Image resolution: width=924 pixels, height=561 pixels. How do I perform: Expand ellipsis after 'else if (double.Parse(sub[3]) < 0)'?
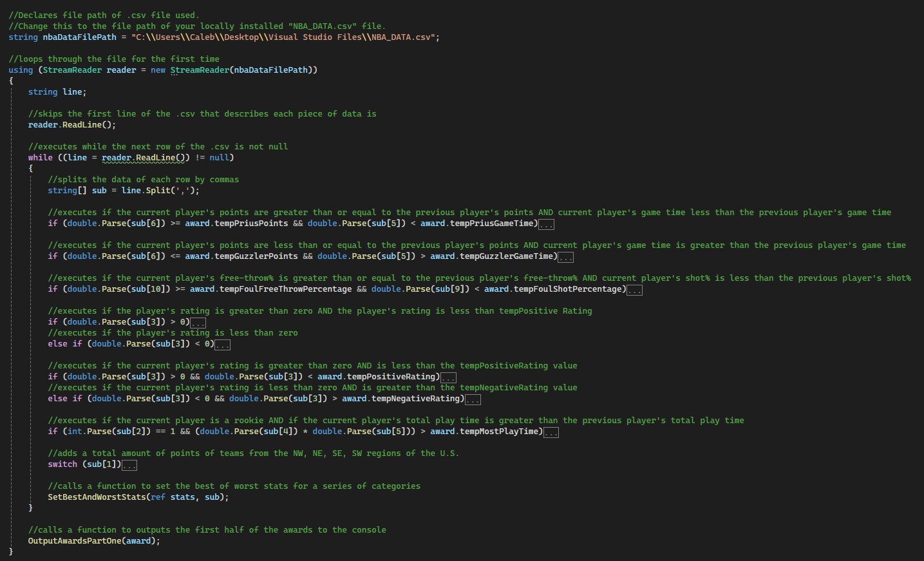[222, 345]
